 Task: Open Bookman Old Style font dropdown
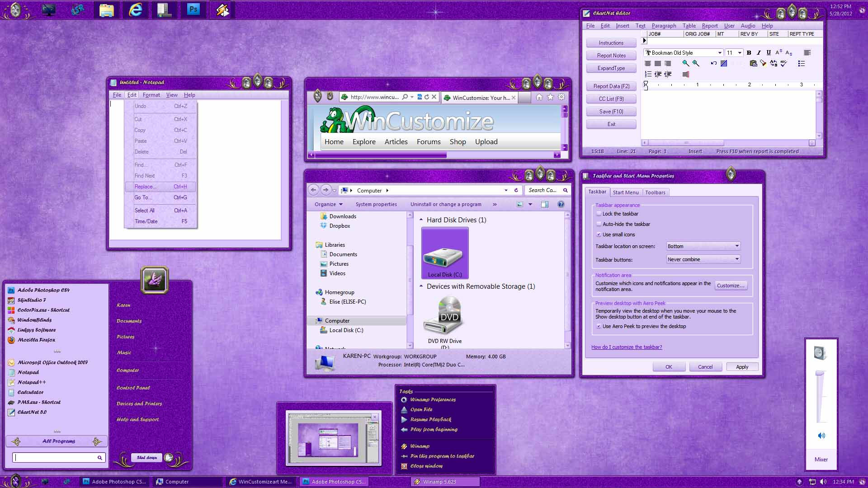pyautogui.click(x=683, y=53)
